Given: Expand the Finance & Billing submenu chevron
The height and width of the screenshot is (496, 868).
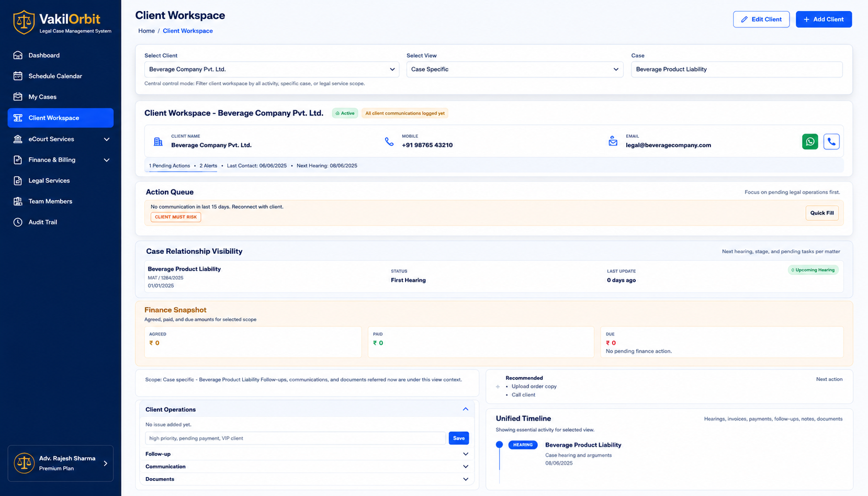Looking at the screenshot, I should [107, 160].
